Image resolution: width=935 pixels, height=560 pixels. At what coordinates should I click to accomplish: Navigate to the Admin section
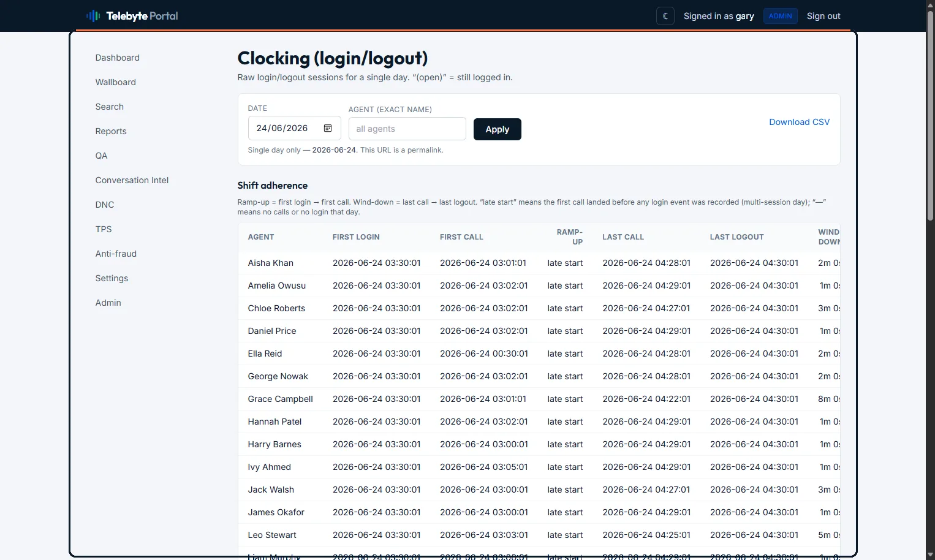(108, 303)
